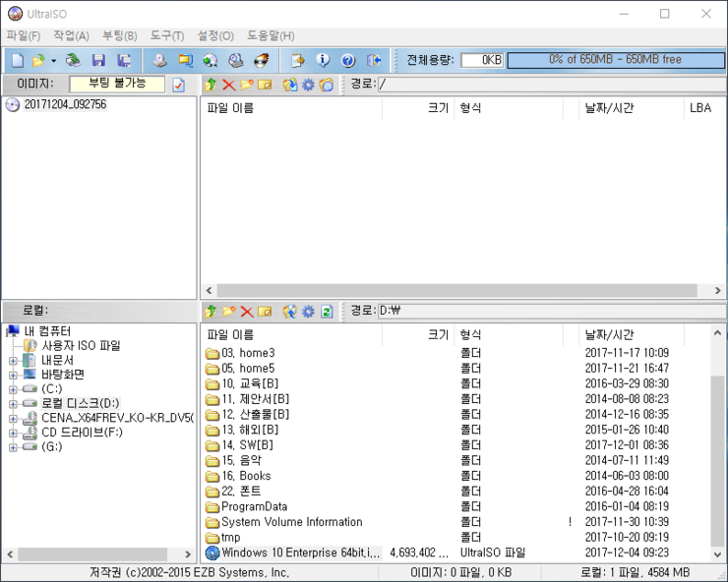The image size is (728, 582).
Task: Open the dropdown arrow beside the Open icon
Action: (x=54, y=61)
